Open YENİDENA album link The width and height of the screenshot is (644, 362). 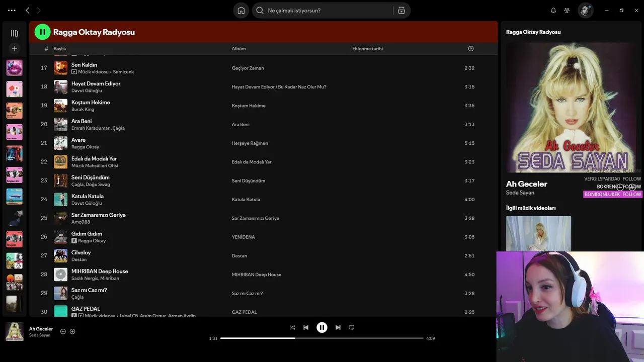(x=243, y=237)
